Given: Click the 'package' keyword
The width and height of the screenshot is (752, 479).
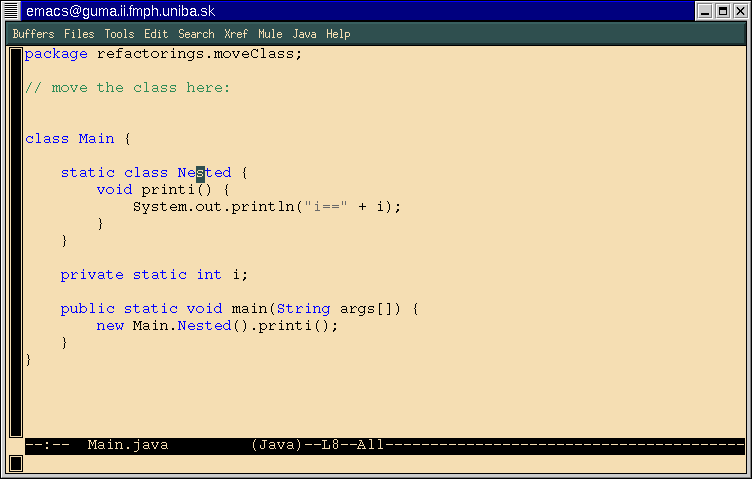Looking at the screenshot, I should (x=56, y=54).
